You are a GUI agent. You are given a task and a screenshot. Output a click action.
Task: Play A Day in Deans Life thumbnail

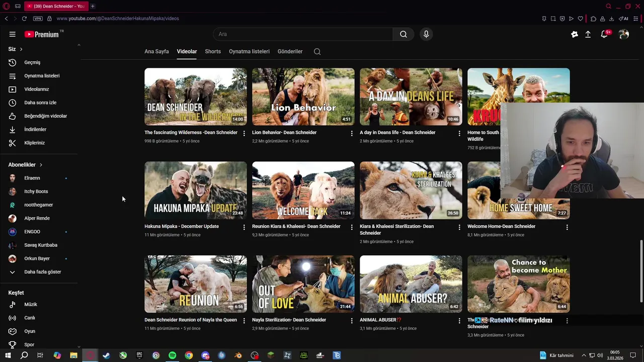(x=411, y=97)
